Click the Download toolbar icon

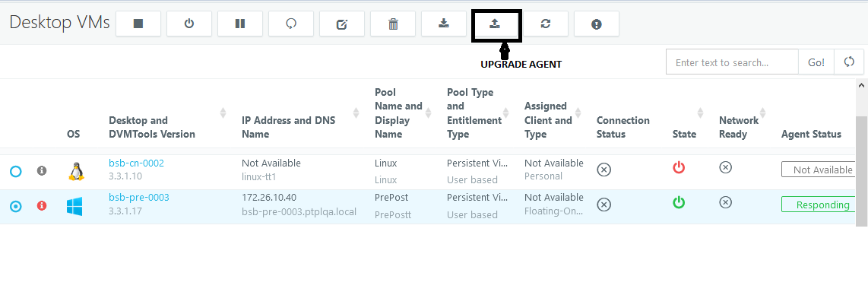(x=444, y=24)
